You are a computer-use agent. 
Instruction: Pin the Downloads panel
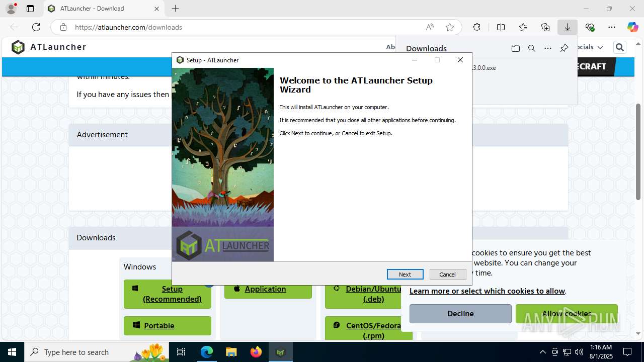[x=564, y=48]
